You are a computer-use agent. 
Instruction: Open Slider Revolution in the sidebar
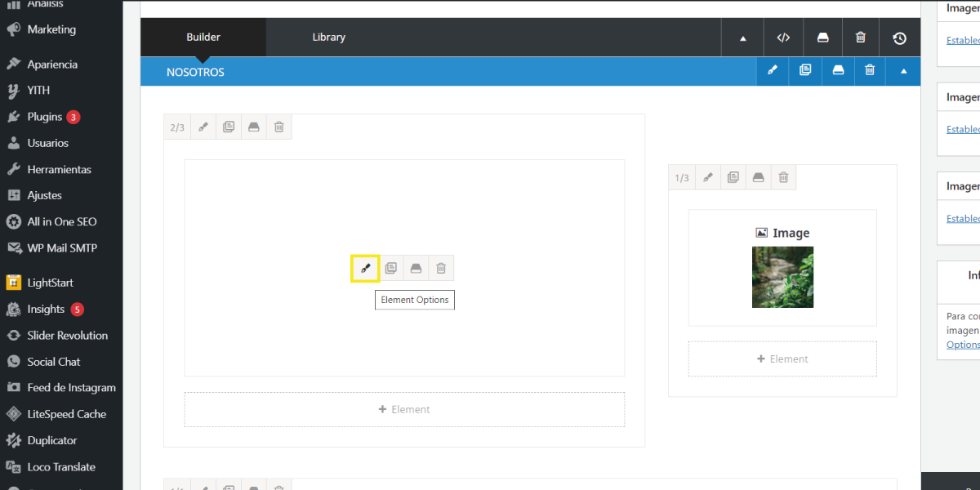pos(67,336)
